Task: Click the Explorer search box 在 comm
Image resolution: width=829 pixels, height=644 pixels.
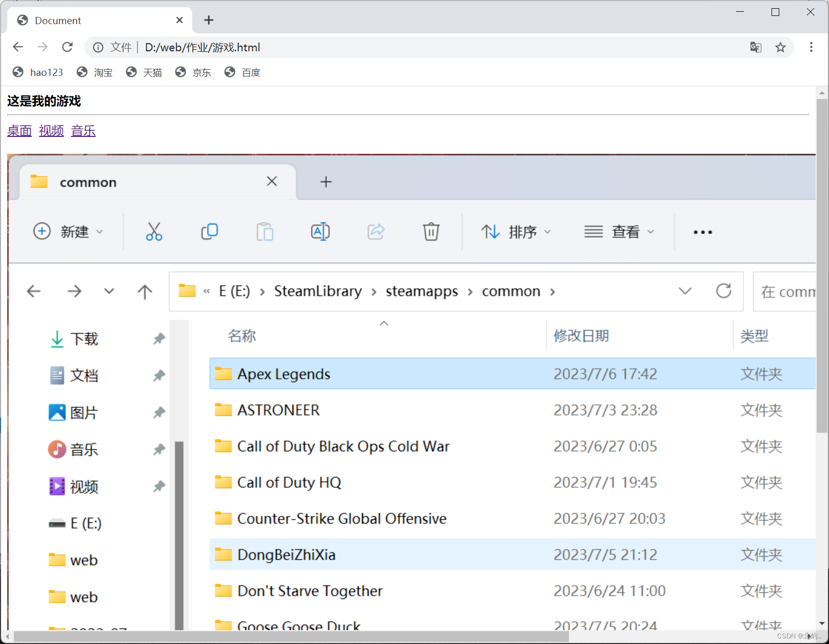Action: (784, 291)
